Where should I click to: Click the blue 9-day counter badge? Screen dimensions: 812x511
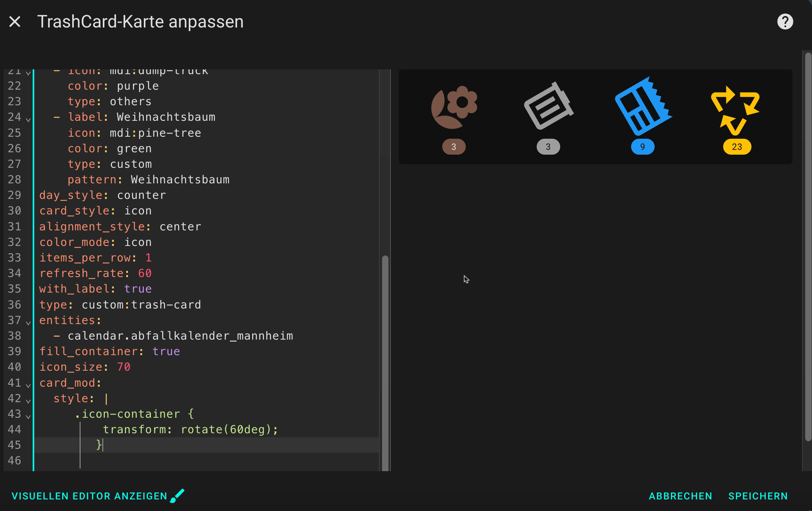click(642, 147)
